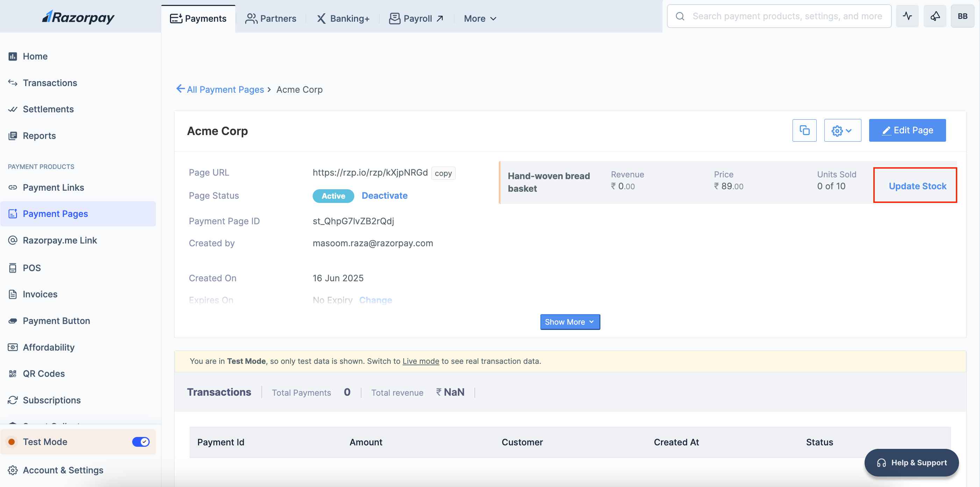Expand the More menu in top navigation
Viewport: 980px width, 487px height.
(x=480, y=18)
